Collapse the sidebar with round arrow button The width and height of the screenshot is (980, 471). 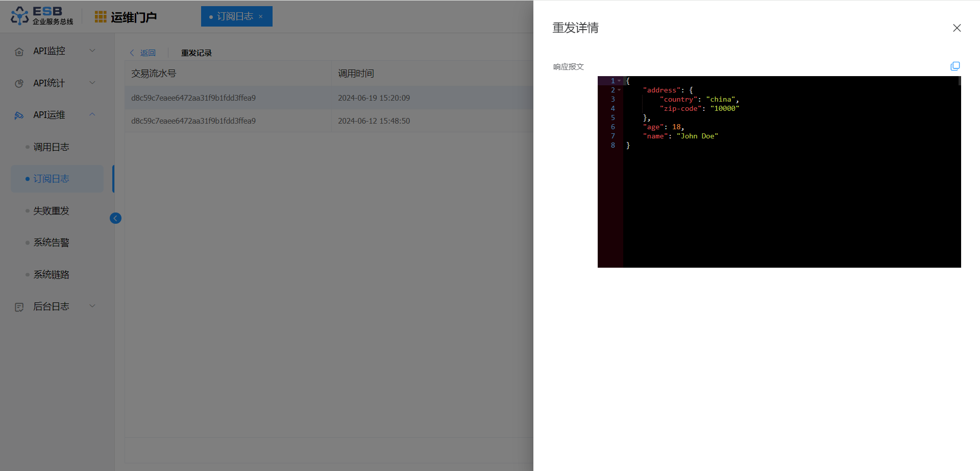pos(115,219)
